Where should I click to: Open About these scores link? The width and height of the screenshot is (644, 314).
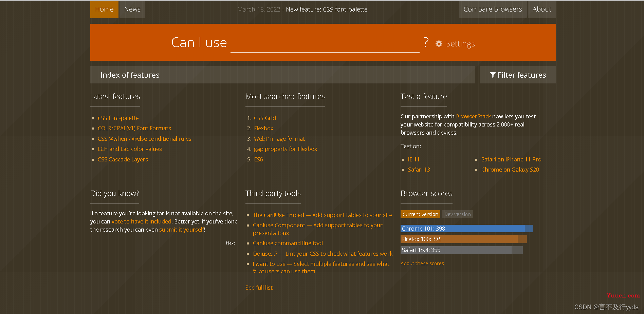(422, 263)
